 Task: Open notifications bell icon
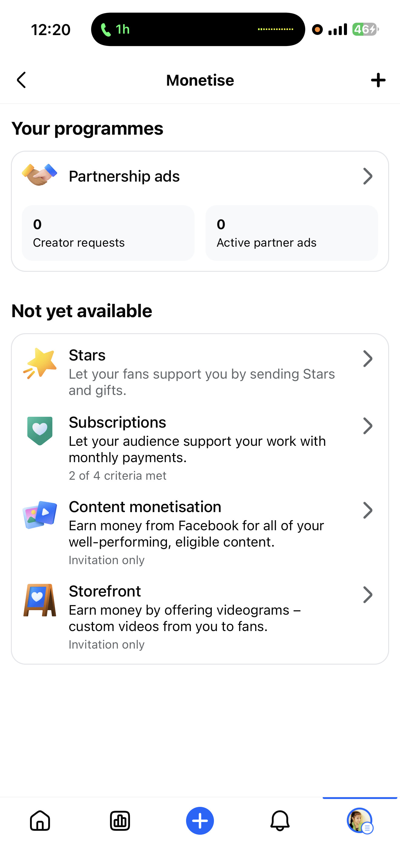[x=280, y=820]
